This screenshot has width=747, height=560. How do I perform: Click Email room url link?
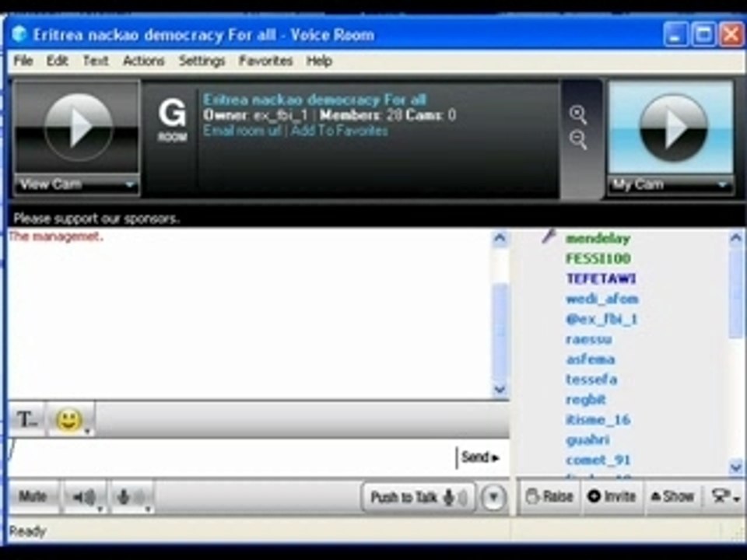tap(242, 131)
